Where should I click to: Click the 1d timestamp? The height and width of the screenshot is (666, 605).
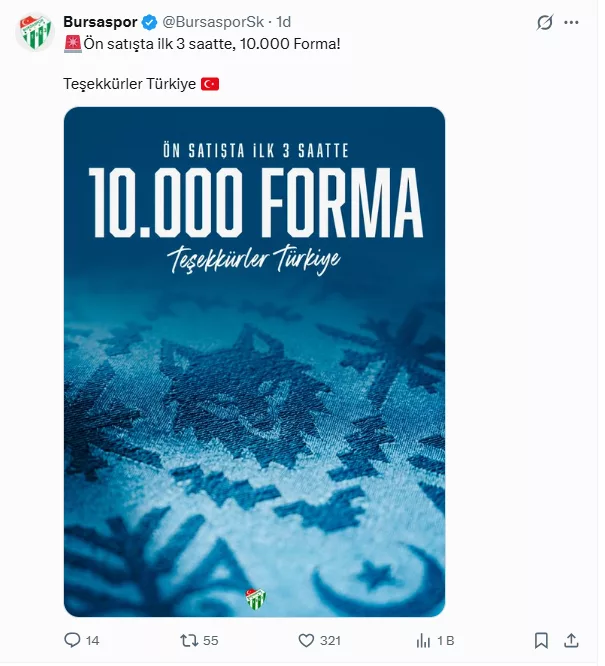point(286,22)
